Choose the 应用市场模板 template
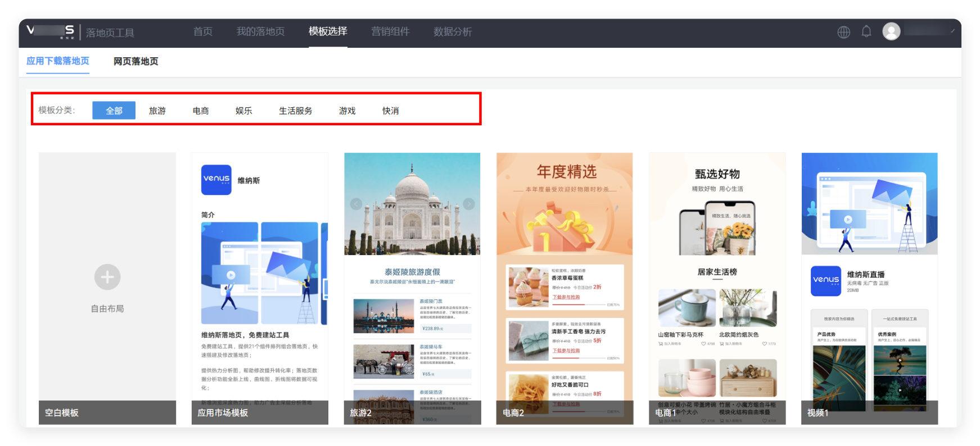This screenshot has width=980, height=446. pyautogui.click(x=260, y=288)
